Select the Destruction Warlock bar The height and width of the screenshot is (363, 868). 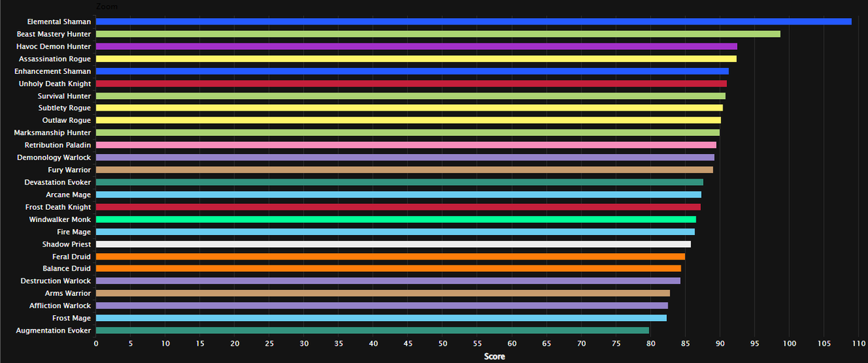pyautogui.click(x=388, y=281)
